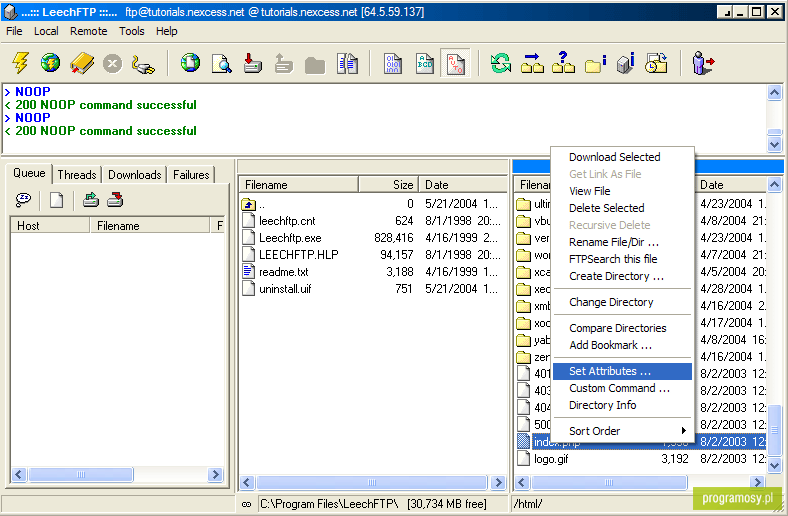The width and height of the screenshot is (788, 516).
Task: Click the two-pages compare toolbar icon
Action: click(x=347, y=64)
